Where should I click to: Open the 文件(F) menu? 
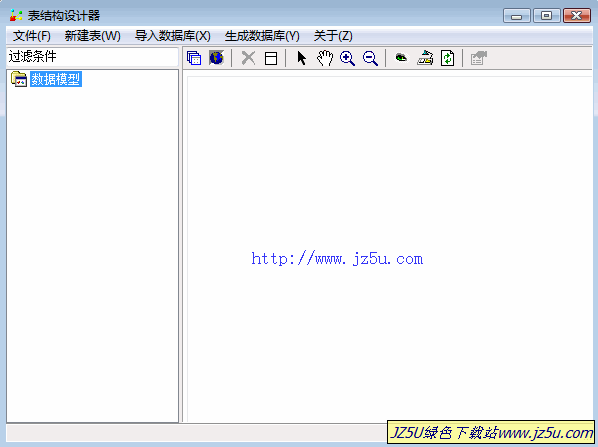click(x=32, y=36)
